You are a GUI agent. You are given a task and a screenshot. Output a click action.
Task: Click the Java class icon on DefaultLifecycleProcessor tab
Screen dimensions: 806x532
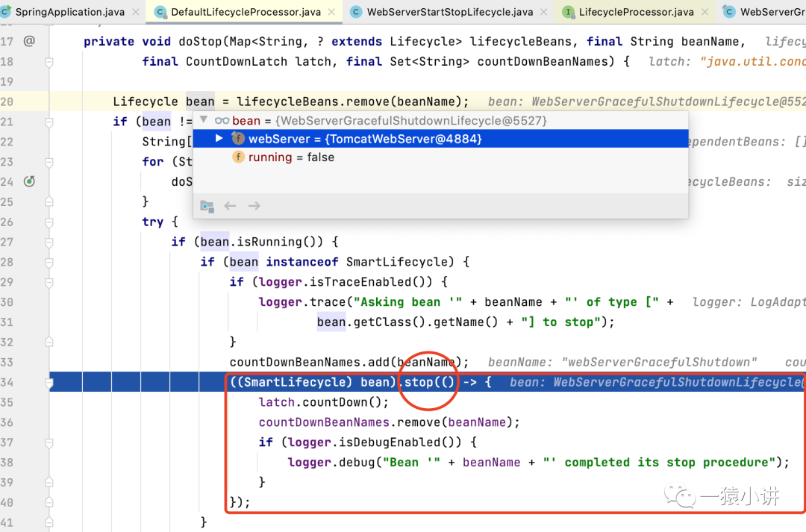click(x=160, y=12)
